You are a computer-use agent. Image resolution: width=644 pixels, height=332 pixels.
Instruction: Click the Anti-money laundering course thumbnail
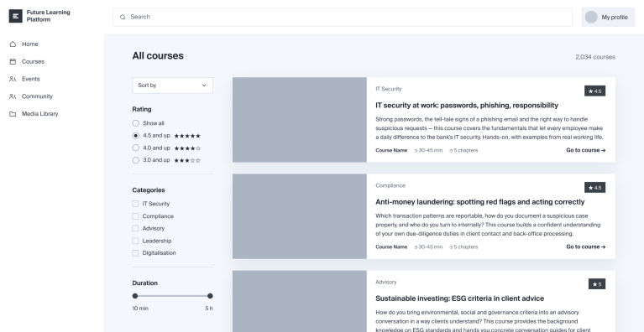[x=300, y=216]
